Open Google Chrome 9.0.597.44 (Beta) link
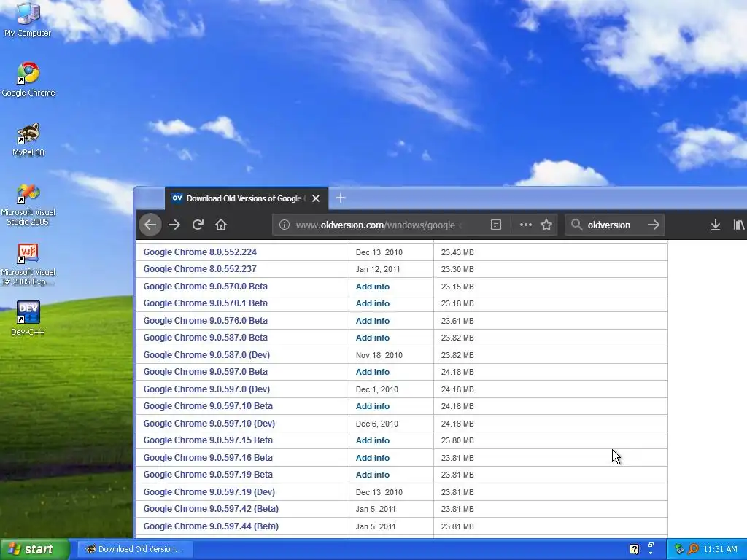The height and width of the screenshot is (560, 747). click(x=211, y=526)
